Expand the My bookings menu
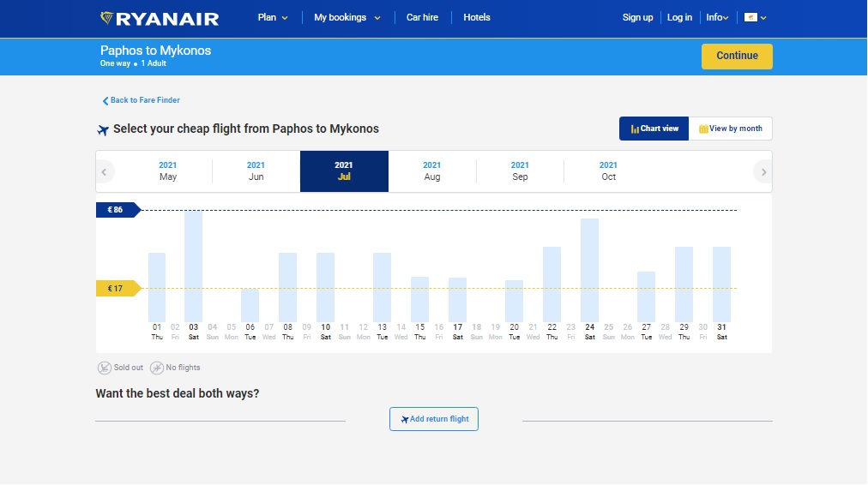Image resolution: width=868 pixels, height=485 pixels. pos(347,18)
